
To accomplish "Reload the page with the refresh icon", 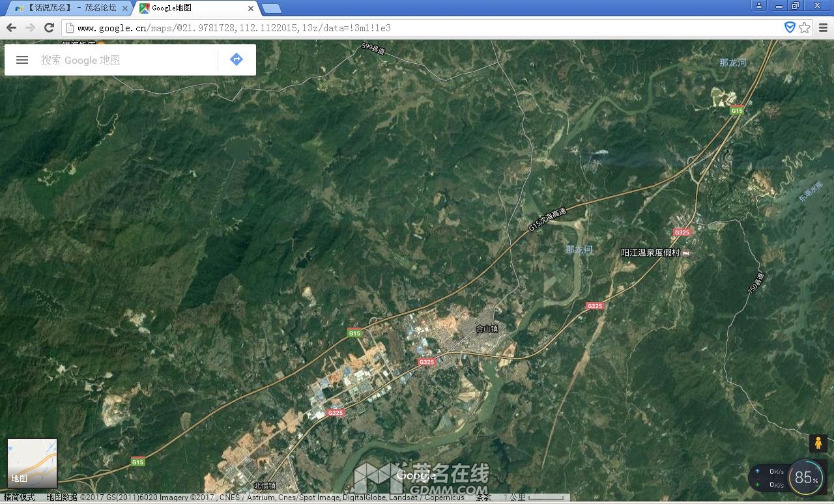I will (49, 27).
